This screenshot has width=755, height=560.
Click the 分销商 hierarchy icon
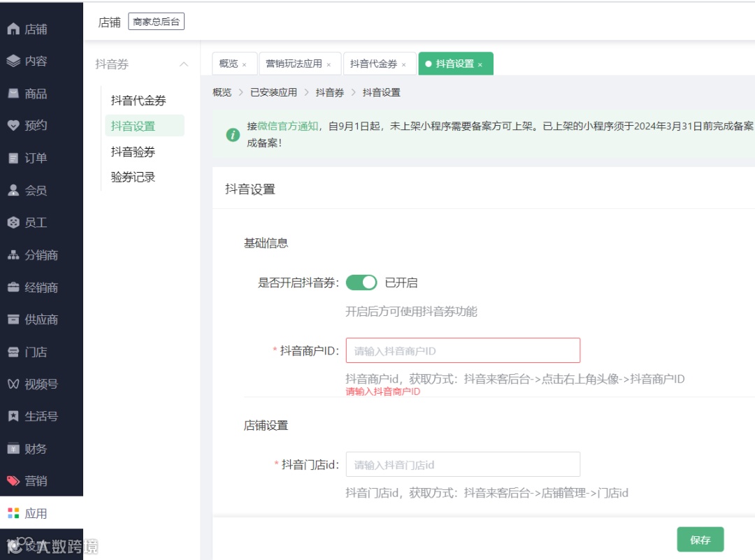(13, 254)
